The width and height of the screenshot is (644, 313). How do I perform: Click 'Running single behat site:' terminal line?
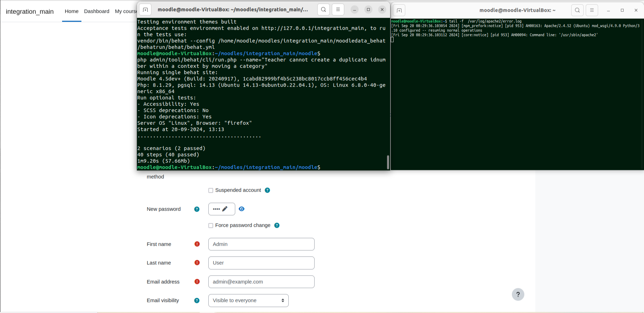[x=178, y=72]
